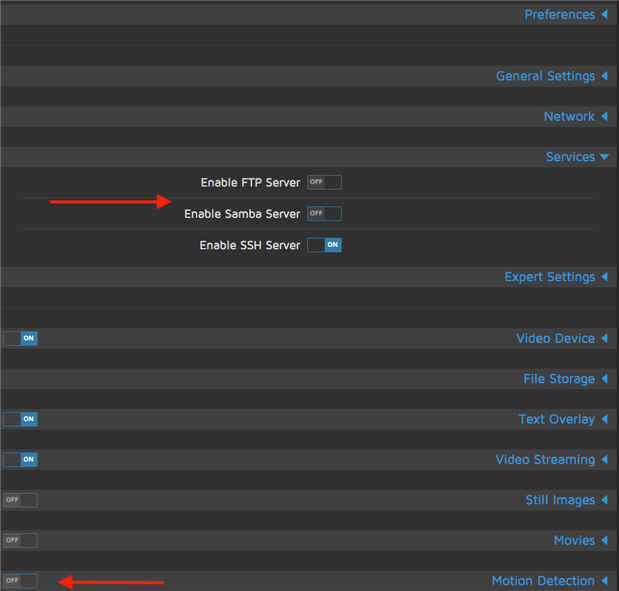Expand the Text Overlay section arrow
Screen dimensions: 619x591
pyautogui.click(x=604, y=419)
